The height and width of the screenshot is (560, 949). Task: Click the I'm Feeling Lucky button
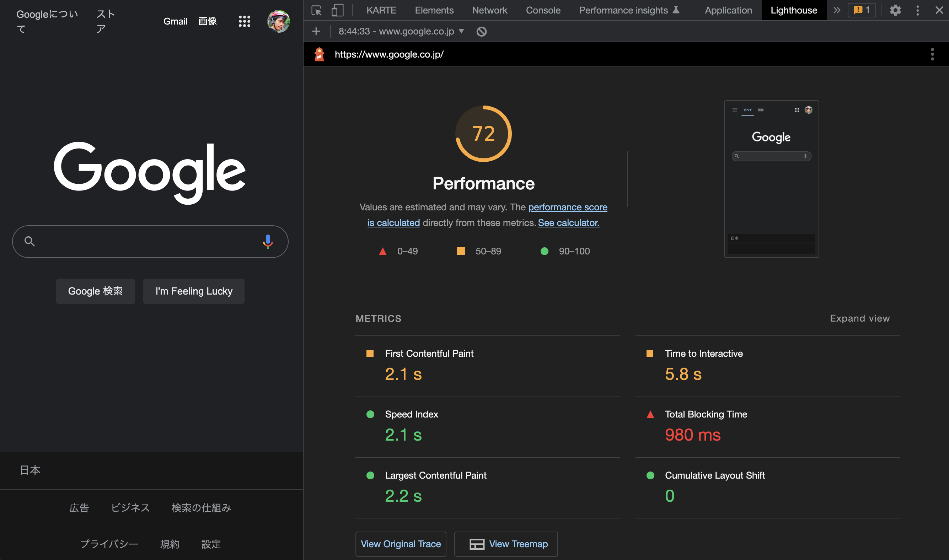[x=194, y=291]
